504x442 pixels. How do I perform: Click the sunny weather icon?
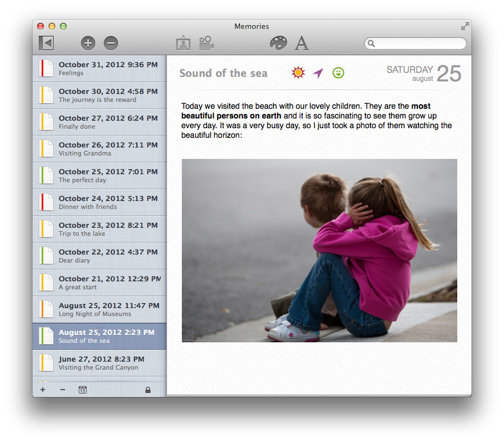[x=298, y=72]
